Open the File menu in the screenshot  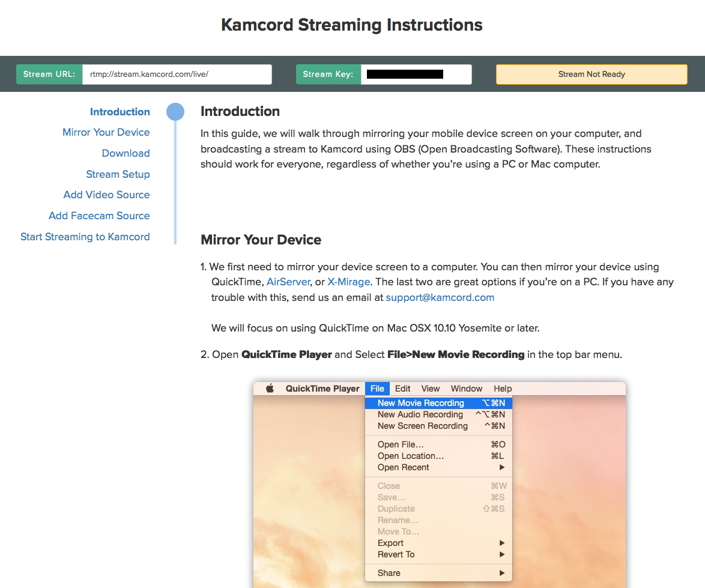(x=377, y=389)
